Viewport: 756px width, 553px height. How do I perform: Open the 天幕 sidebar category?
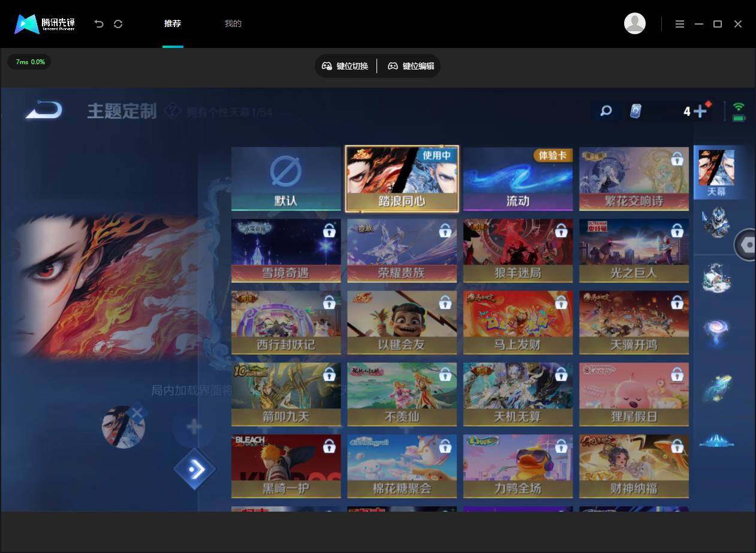click(716, 173)
